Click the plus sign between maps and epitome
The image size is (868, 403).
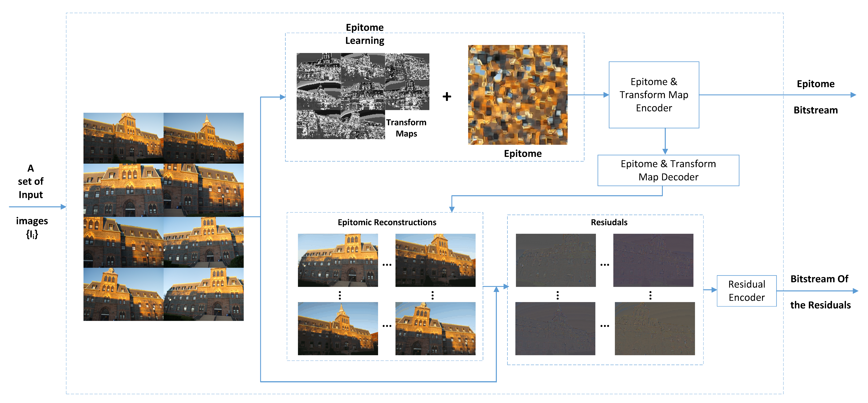pos(447,97)
